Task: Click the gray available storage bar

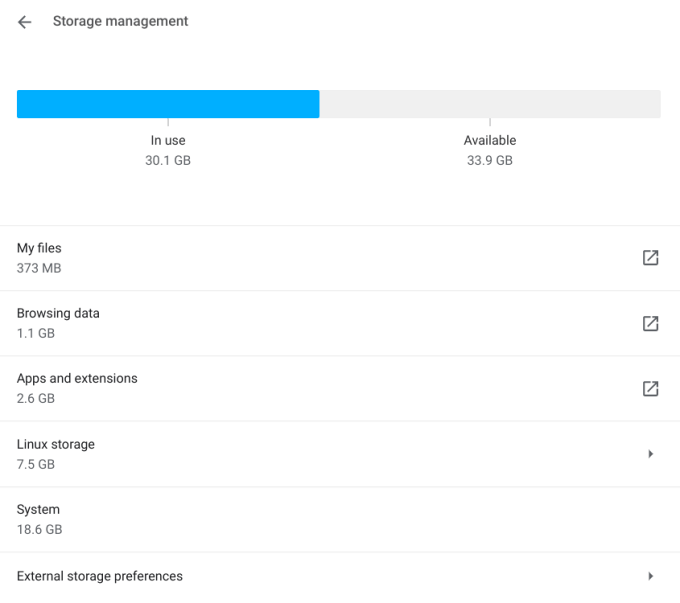Action: point(490,104)
